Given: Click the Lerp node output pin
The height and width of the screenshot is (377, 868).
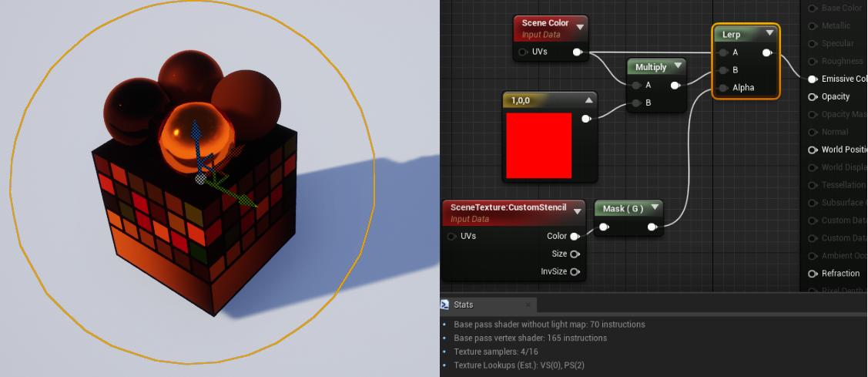Looking at the screenshot, I should click(x=767, y=52).
